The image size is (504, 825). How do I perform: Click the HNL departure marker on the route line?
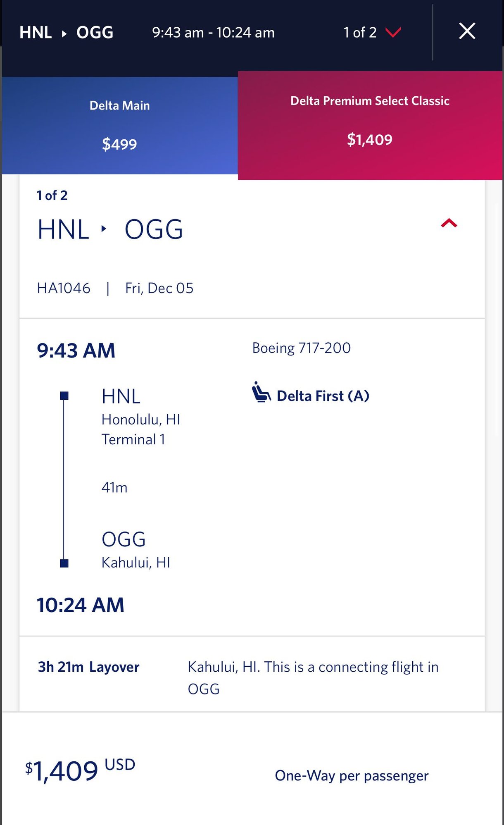point(64,396)
